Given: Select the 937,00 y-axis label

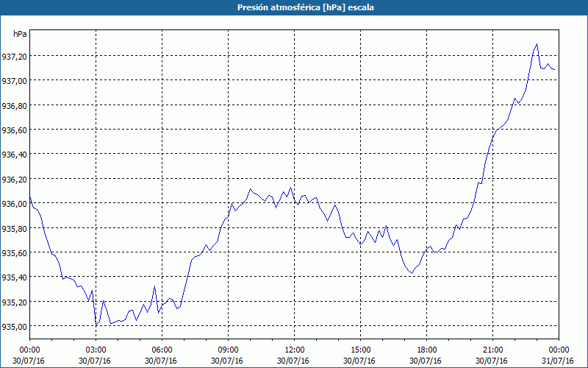Looking at the screenshot, I should click(x=14, y=81).
